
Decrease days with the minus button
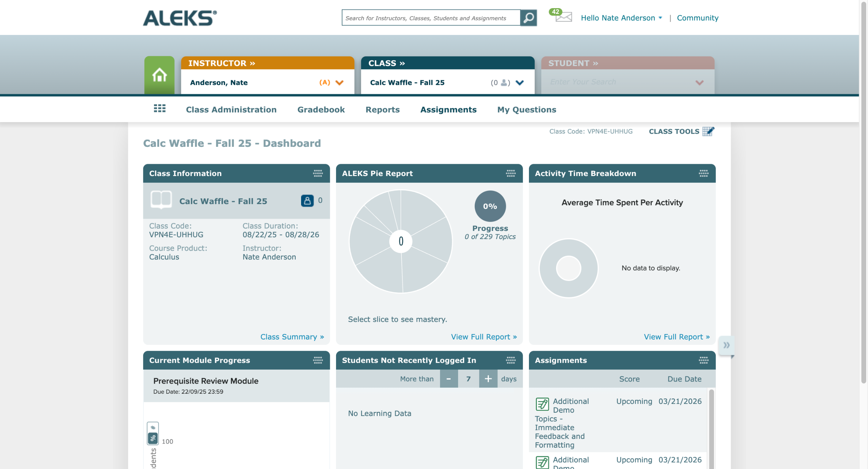(449, 379)
